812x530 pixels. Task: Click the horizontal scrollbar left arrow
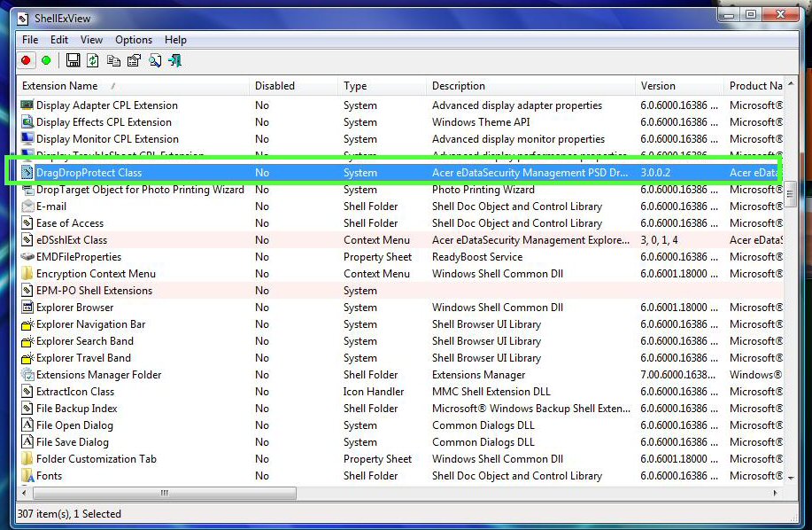(24, 493)
